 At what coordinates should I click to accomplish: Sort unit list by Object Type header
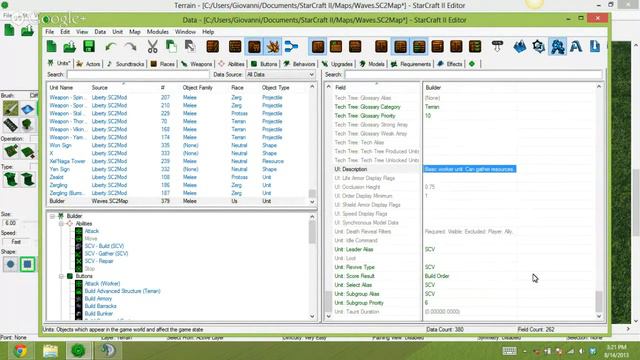276,88
